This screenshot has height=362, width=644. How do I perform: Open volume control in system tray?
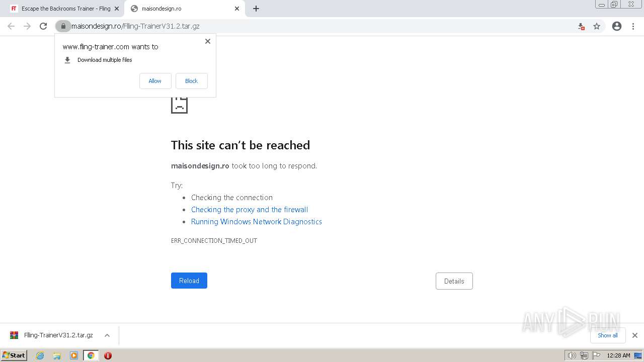(572, 355)
